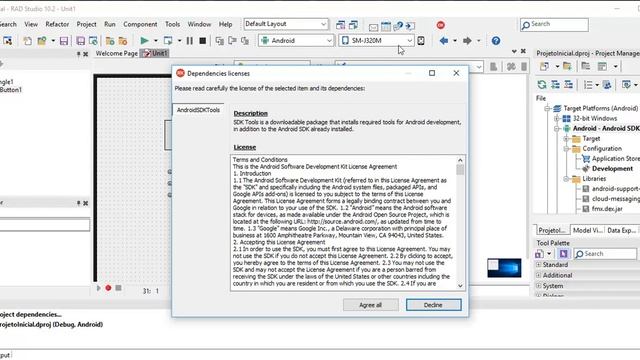Screen dimensions: 640x360
Task: Click the green Run play icon
Action: point(144,40)
